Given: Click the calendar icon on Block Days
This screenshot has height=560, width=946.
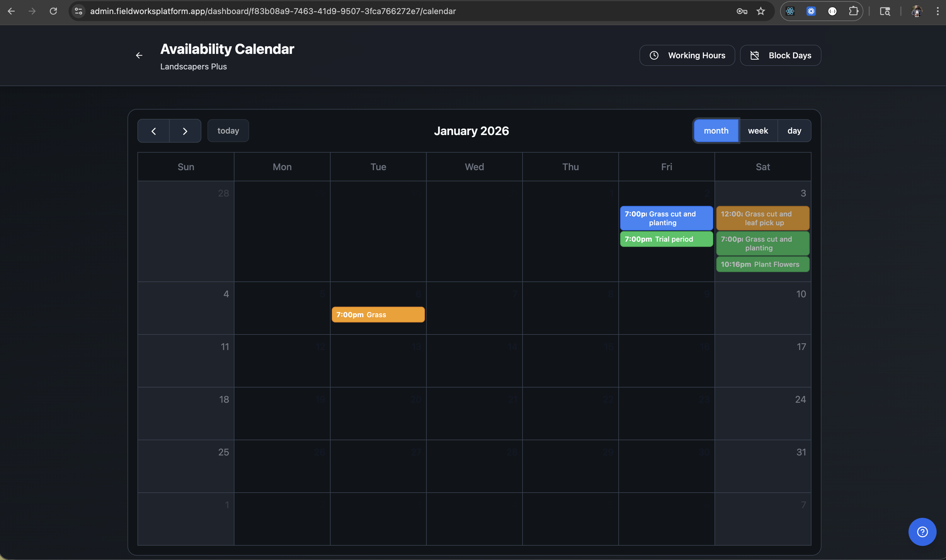Looking at the screenshot, I should [x=755, y=55].
